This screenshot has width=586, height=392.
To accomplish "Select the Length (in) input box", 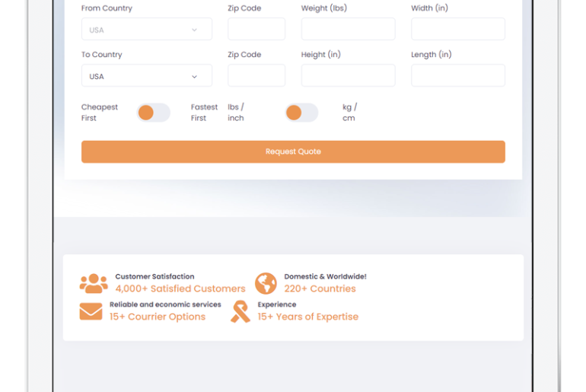I will click(457, 76).
